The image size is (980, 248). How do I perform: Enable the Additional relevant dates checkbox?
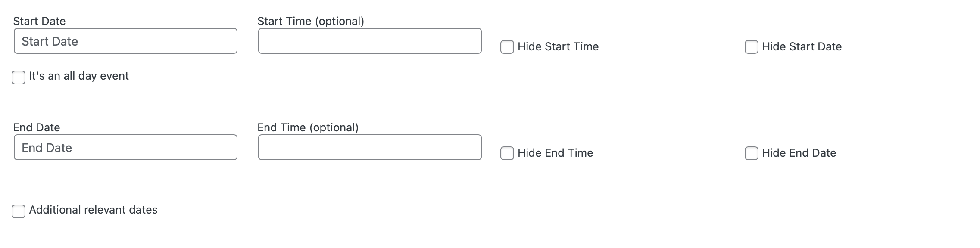pos(19,211)
